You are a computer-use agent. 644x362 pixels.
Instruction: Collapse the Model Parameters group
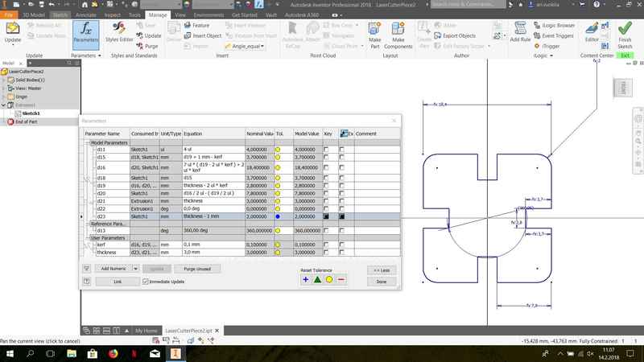click(88, 143)
